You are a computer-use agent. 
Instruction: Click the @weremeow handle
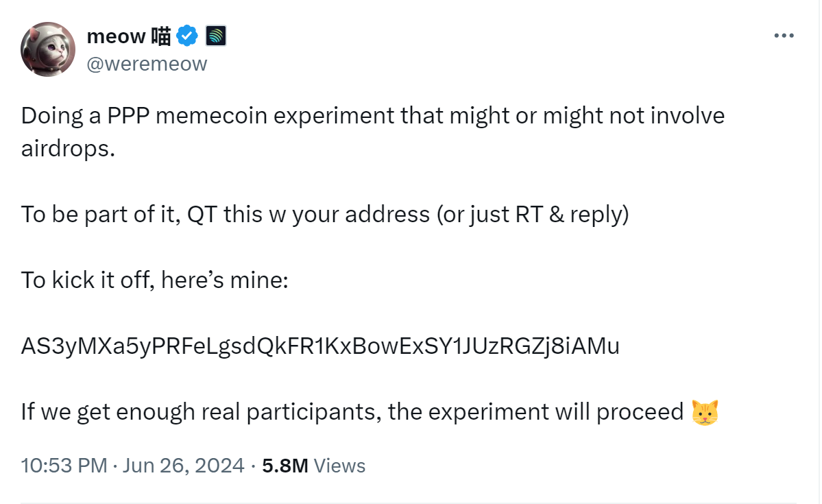(x=147, y=64)
